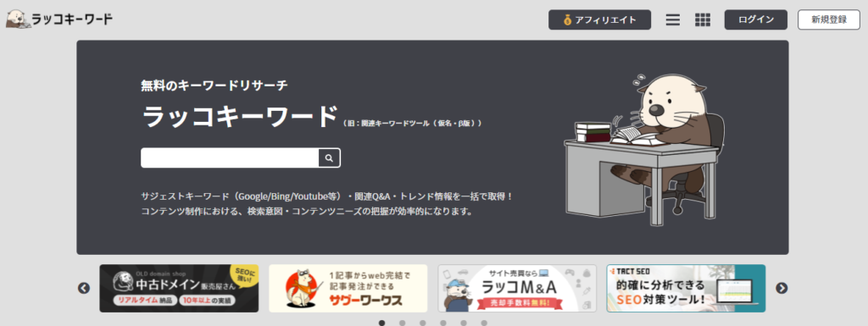Open the サグーワークス banner
The height and width of the screenshot is (326, 868).
click(x=348, y=289)
